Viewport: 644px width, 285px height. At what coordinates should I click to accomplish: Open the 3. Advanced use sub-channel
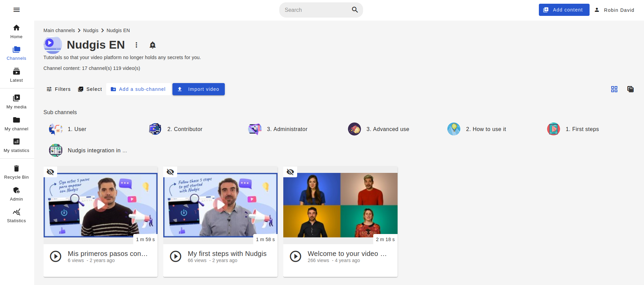tap(388, 129)
